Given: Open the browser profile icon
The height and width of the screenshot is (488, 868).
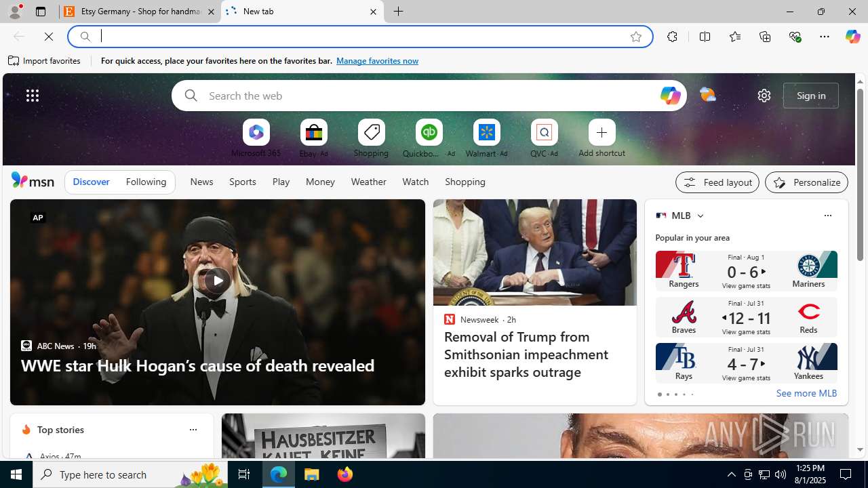Looking at the screenshot, I should pos(14,12).
